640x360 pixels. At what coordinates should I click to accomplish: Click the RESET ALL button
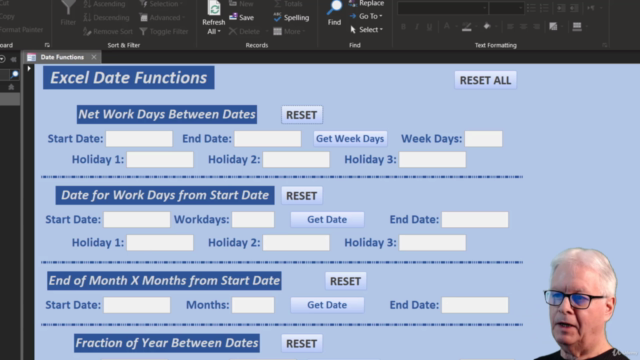click(485, 80)
